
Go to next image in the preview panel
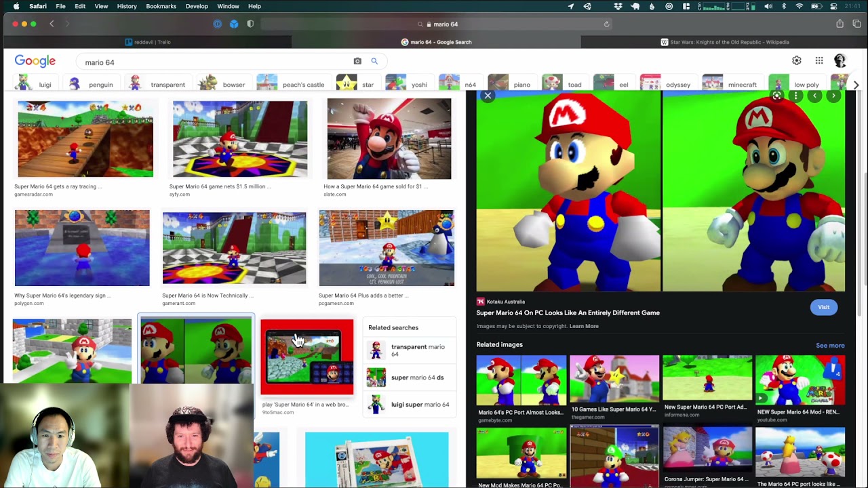coord(833,96)
